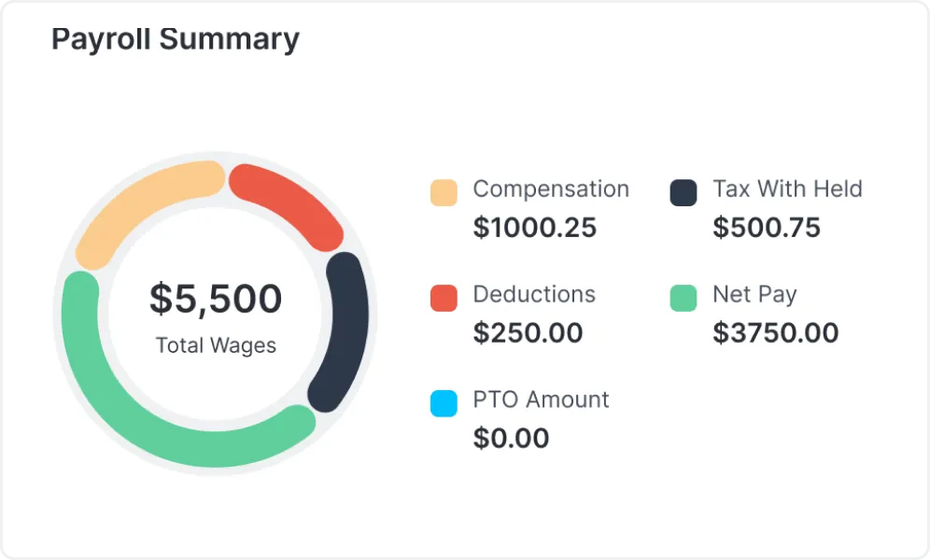Click the $3750.00 net pay amount

point(775,333)
